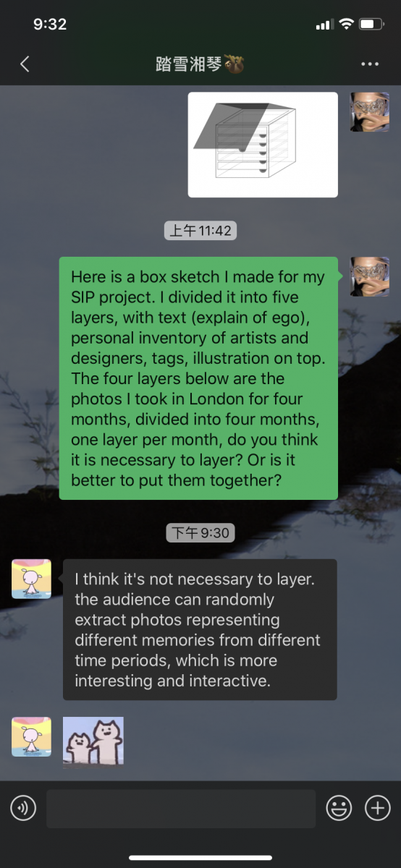401x868 pixels.
Task: Tap friend's avatar beside cat sticker
Action: tap(31, 736)
